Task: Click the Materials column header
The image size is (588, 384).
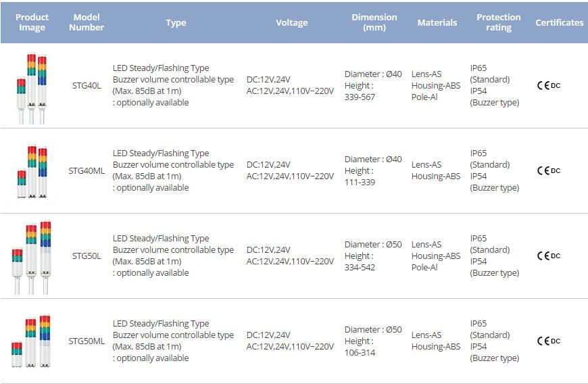Action: click(437, 22)
